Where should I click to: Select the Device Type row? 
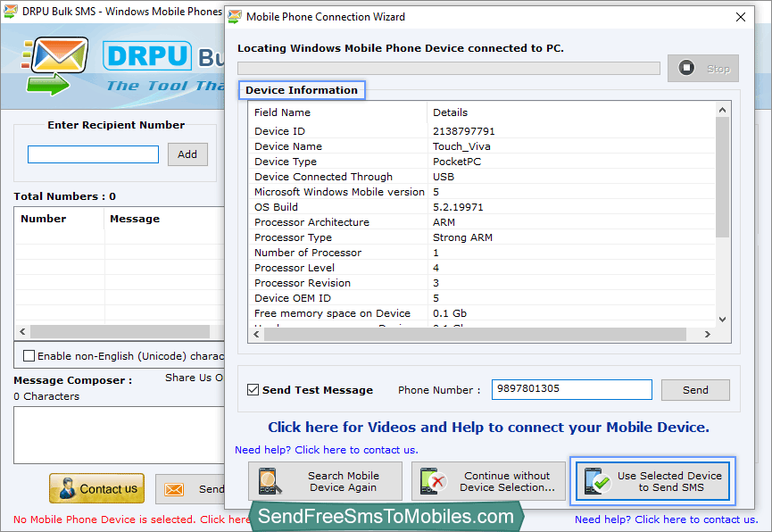482,162
